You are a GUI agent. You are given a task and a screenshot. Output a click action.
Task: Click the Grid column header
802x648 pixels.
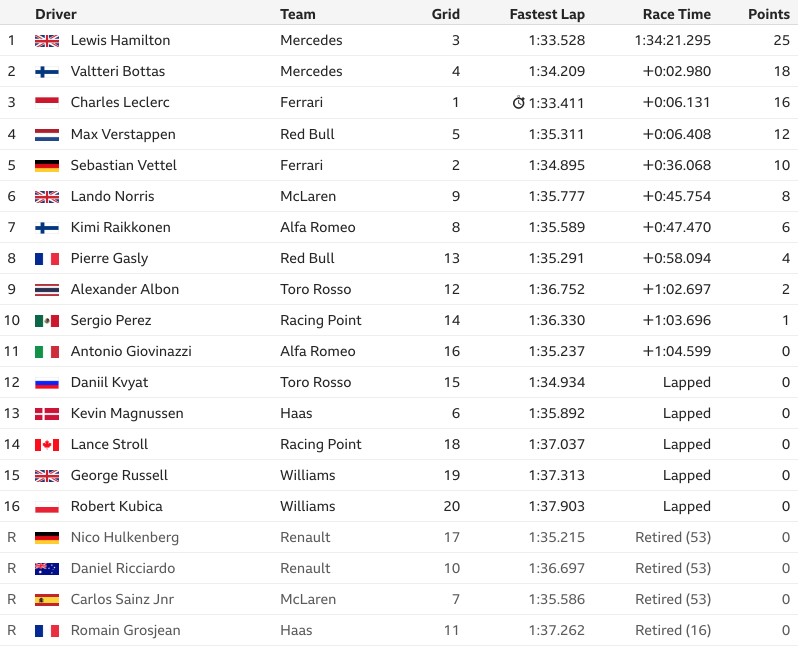445,14
